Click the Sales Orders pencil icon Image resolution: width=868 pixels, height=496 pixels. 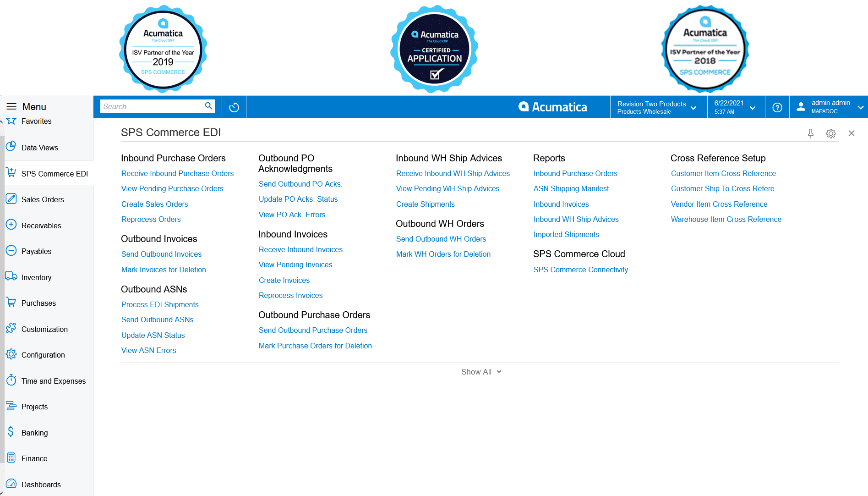pyautogui.click(x=11, y=199)
